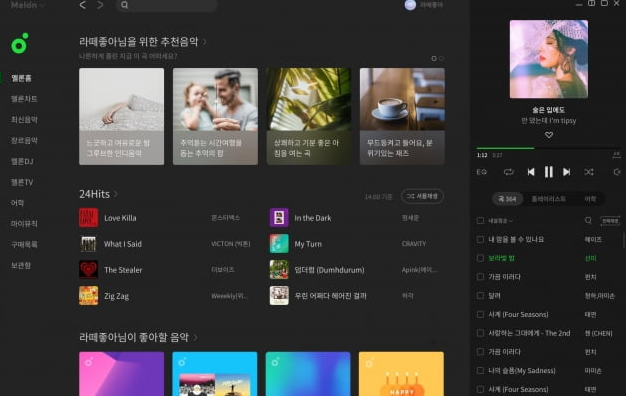Click the song progress bar
This screenshot has width=626, height=397.
click(549, 148)
